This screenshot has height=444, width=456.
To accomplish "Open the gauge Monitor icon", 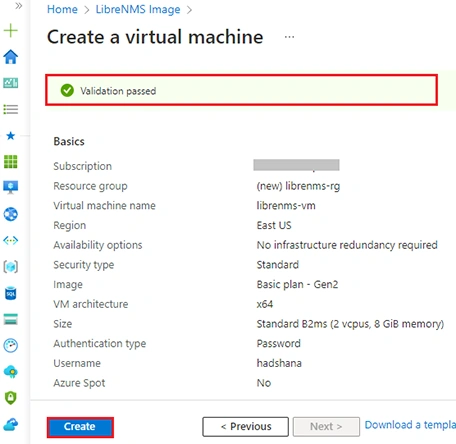I will click(x=11, y=345).
